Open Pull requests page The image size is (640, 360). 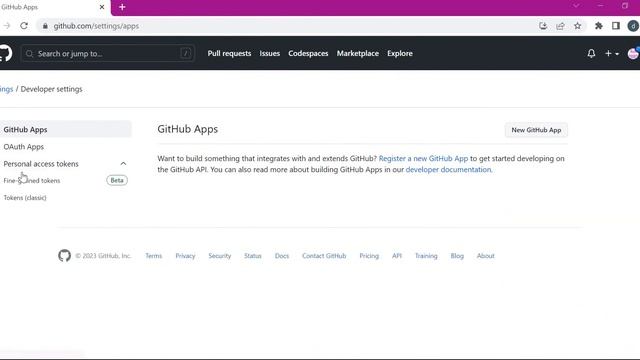[229, 53]
